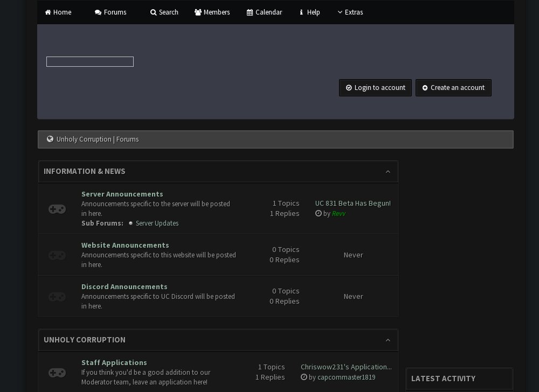Click the Server Updates sub forum dot icon
The height and width of the screenshot is (392, 539).
(x=130, y=223)
